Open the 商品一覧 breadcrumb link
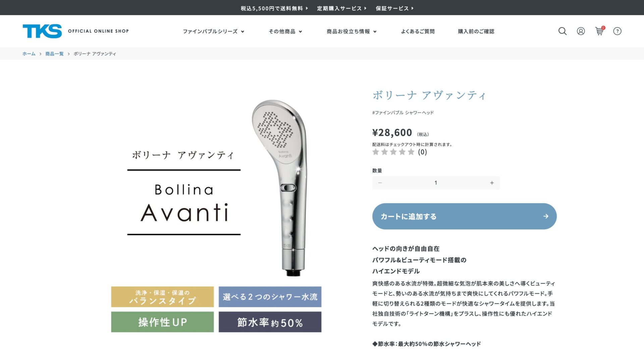Screen dimensions: 644x349 click(x=54, y=54)
